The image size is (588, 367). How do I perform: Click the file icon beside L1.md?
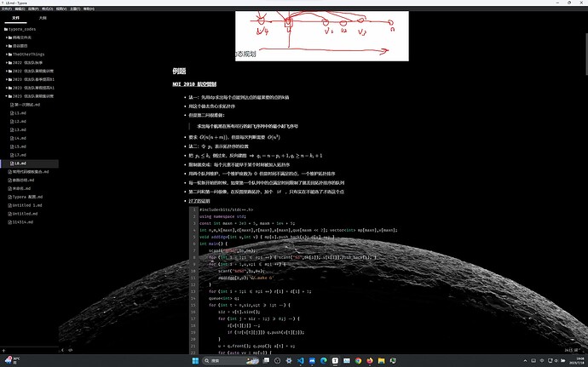pos(12,113)
